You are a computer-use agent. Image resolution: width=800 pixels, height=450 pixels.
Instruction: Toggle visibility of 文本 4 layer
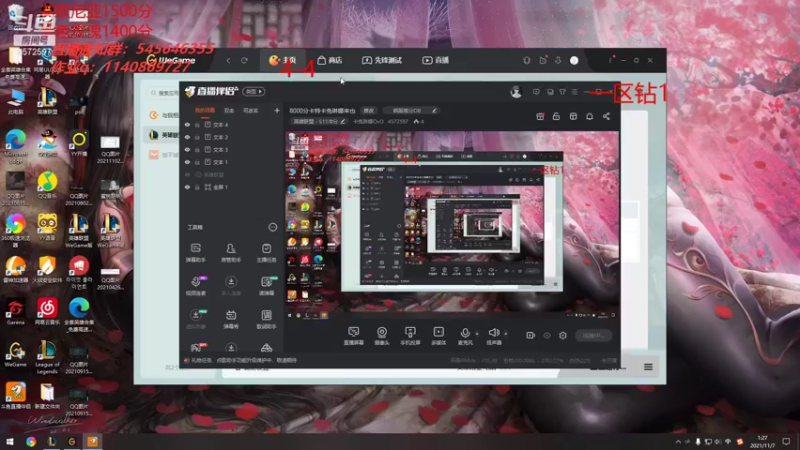coord(187,124)
